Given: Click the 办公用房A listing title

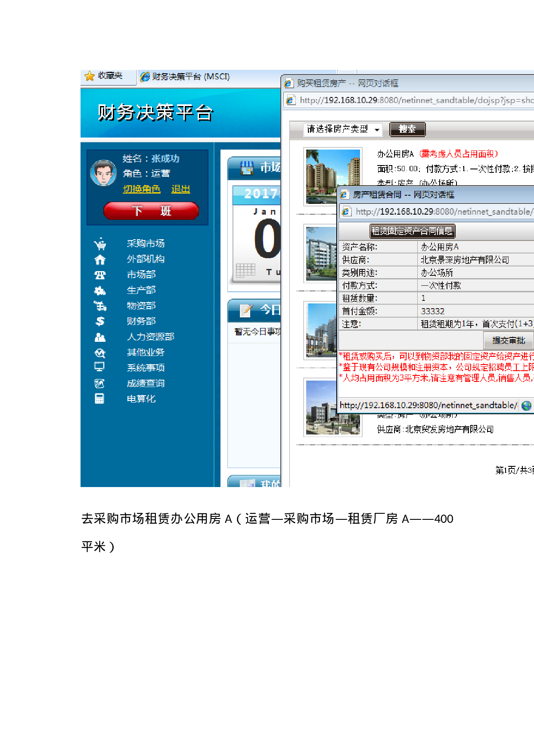Looking at the screenshot, I should pos(395,154).
